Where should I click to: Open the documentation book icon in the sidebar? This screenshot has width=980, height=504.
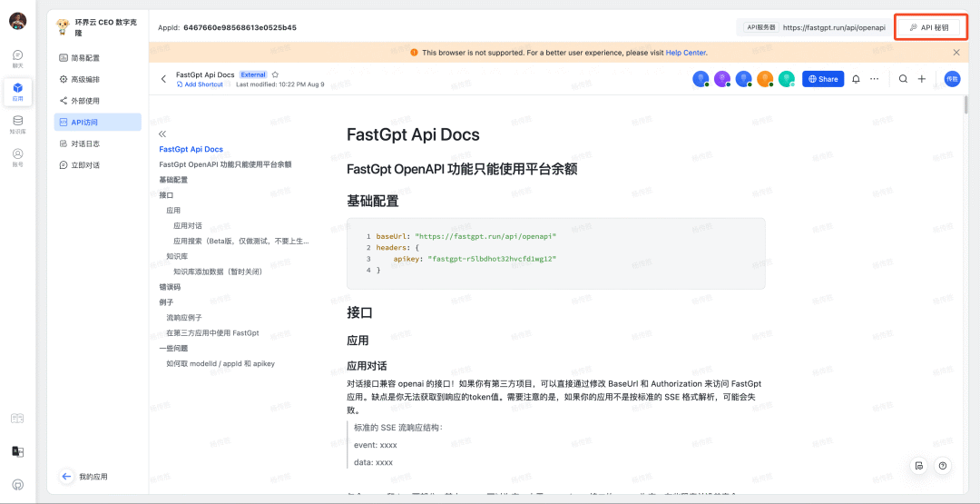(x=17, y=419)
